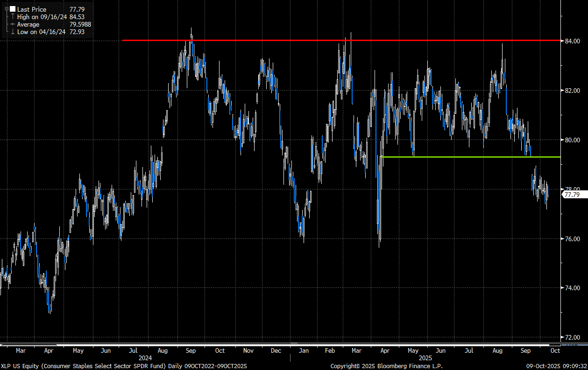Select the Low marker icon in the legend

(13, 32)
